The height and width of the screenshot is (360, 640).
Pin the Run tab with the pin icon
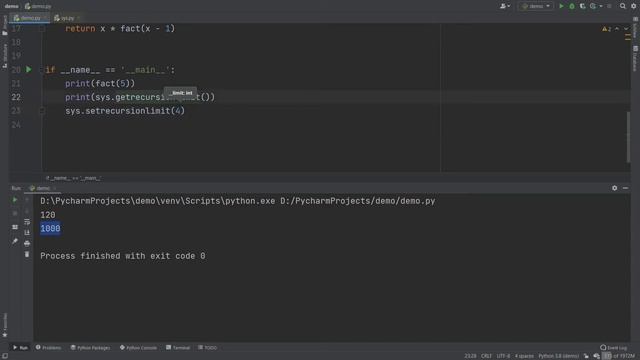15,241
